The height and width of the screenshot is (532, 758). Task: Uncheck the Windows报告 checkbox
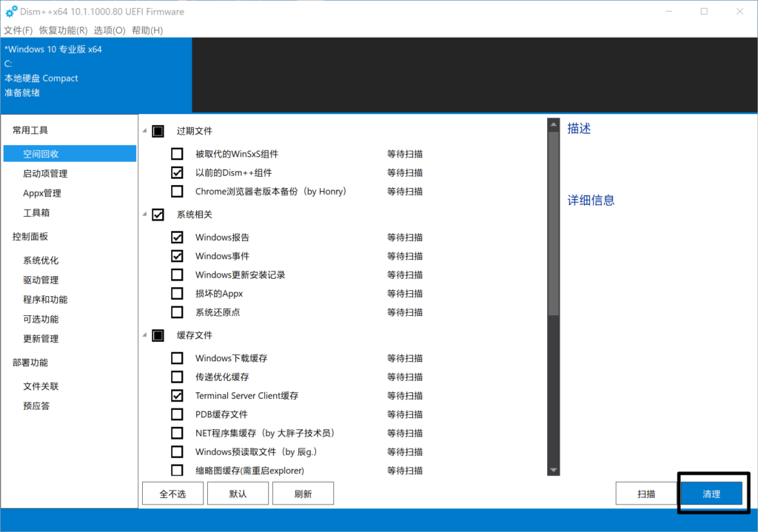click(x=177, y=238)
